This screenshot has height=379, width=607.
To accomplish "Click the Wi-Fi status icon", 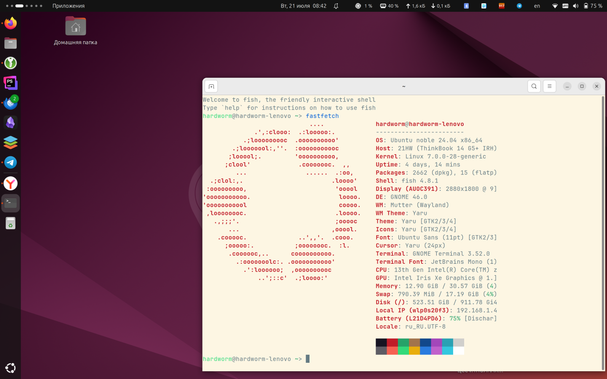I will (555, 6).
